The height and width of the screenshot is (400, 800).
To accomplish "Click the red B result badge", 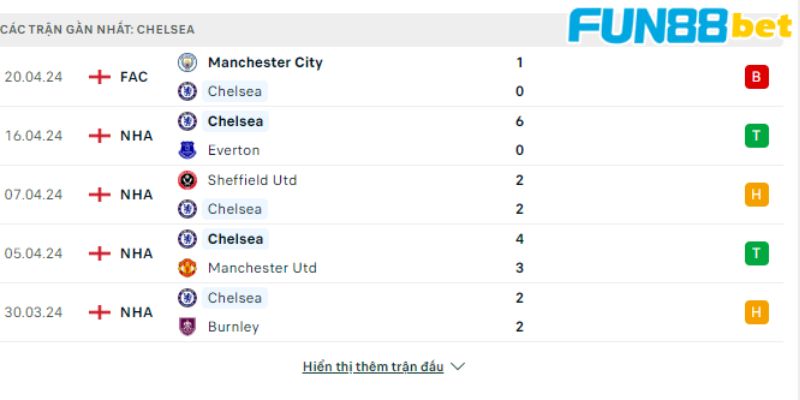I will [756, 77].
